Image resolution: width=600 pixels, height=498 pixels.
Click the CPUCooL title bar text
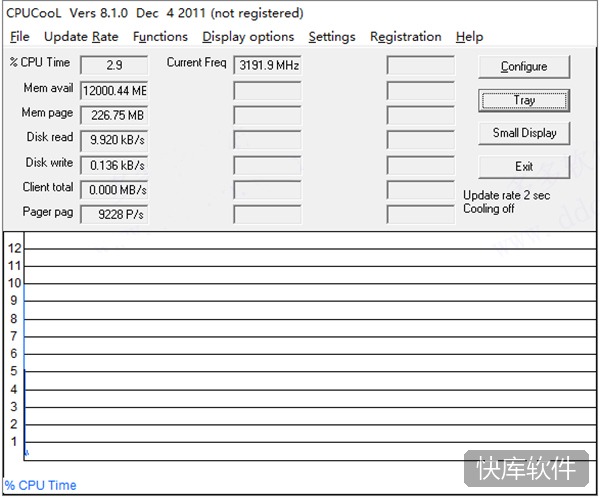pos(155,13)
